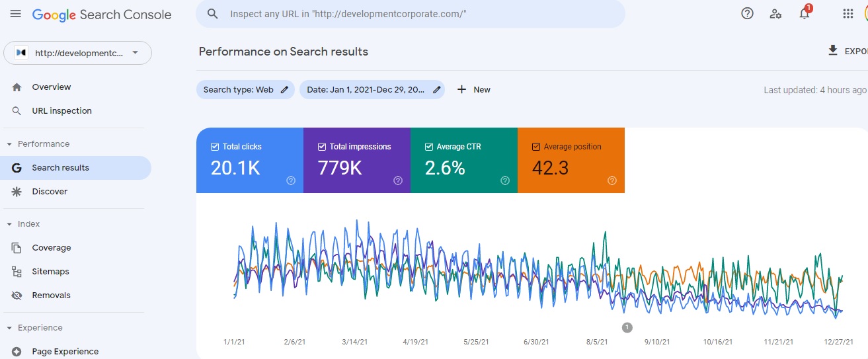868x359 pixels.
Task: Edit Search type filter pencil icon
Action: [285, 90]
